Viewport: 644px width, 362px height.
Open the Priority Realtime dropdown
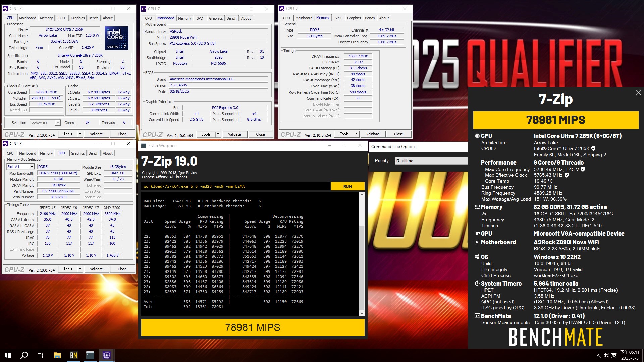pyautogui.click(x=431, y=161)
